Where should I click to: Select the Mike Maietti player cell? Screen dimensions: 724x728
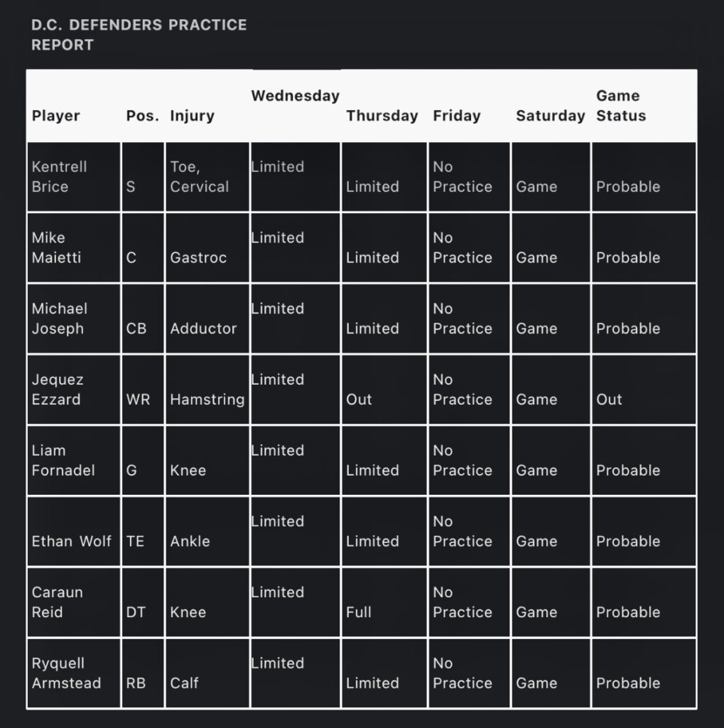point(56,247)
